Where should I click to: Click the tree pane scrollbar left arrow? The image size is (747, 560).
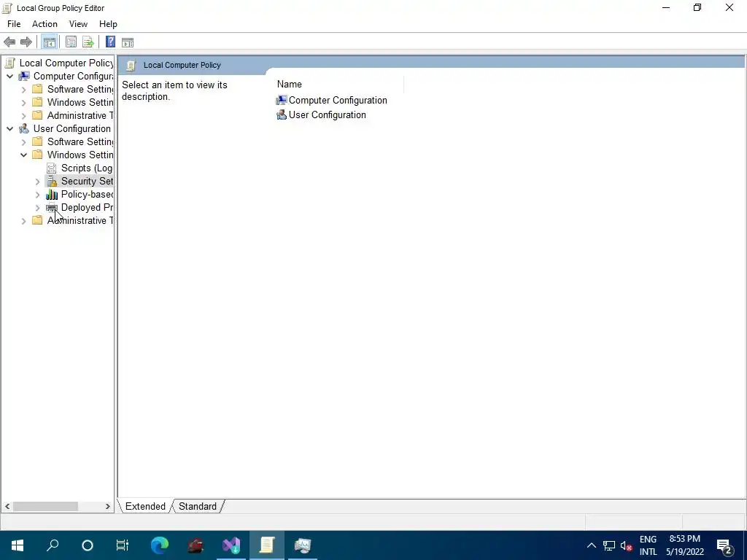(x=7, y=506)
